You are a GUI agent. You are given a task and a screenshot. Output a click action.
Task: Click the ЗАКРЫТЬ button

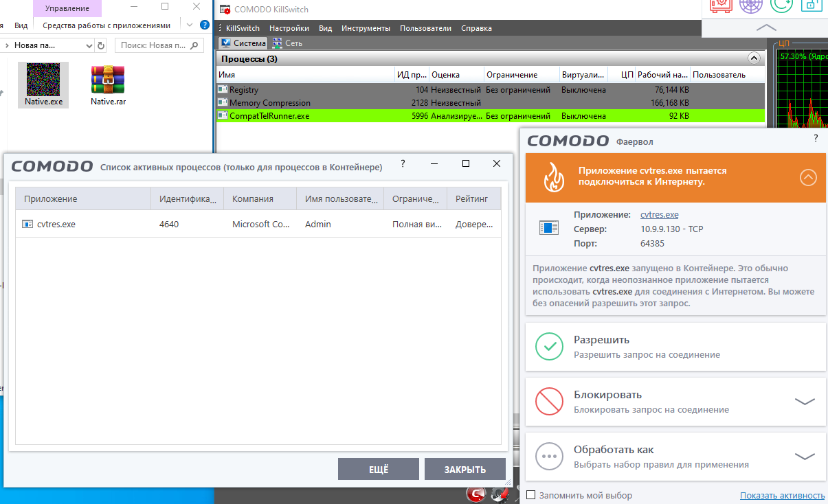coord(465,469)
